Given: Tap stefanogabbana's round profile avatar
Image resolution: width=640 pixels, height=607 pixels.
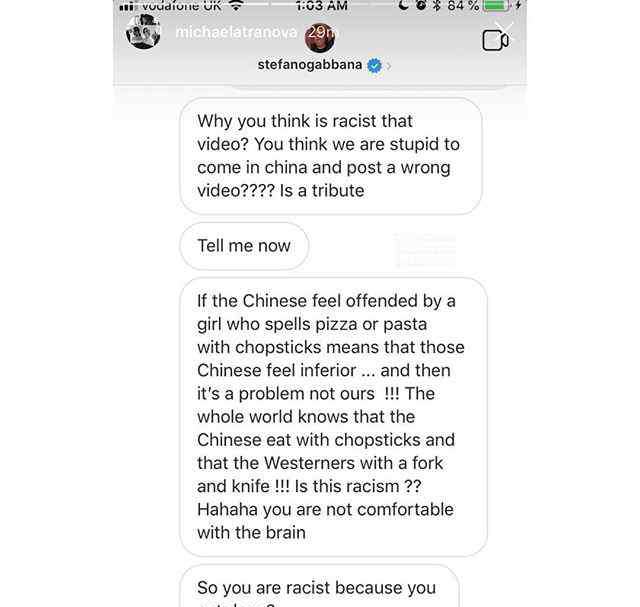Looking at the screenshot, I should (x=320, y=38).
